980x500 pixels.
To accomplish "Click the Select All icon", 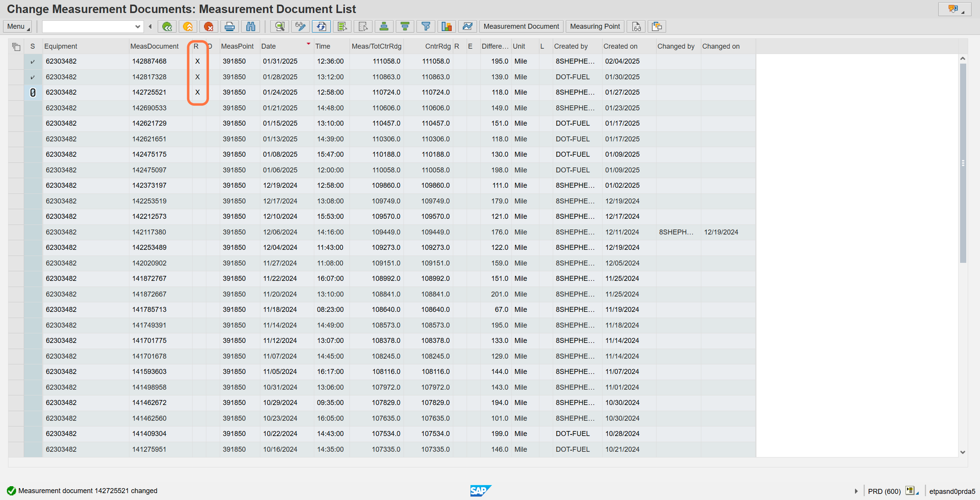I will [x=342, y=26].
